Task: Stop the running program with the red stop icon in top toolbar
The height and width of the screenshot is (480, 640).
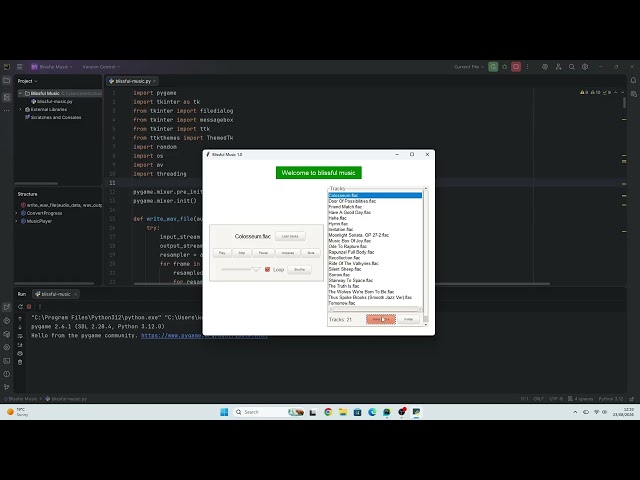Action: pos(516,67)
